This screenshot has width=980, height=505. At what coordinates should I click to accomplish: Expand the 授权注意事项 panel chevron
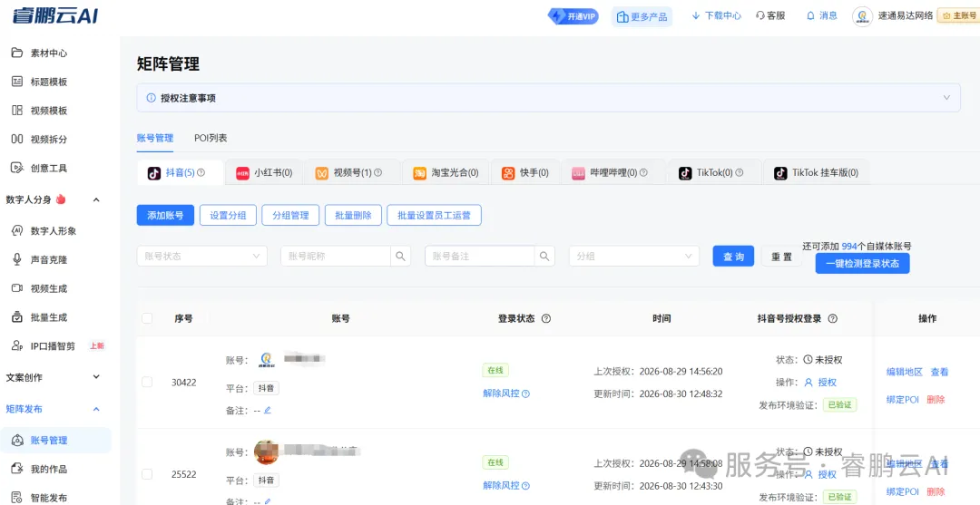coord(946,98)
